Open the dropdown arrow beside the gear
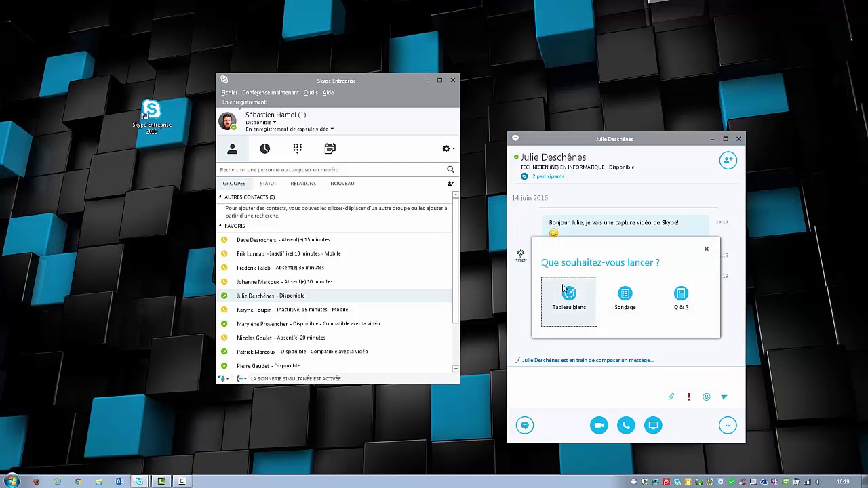The image size is (868, 488). coord(453,148)
